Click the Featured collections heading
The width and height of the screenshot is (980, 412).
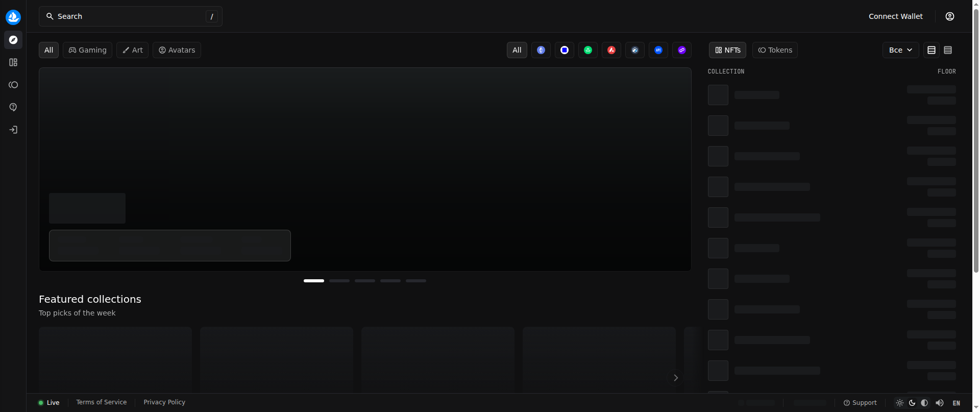pos(90,299)
